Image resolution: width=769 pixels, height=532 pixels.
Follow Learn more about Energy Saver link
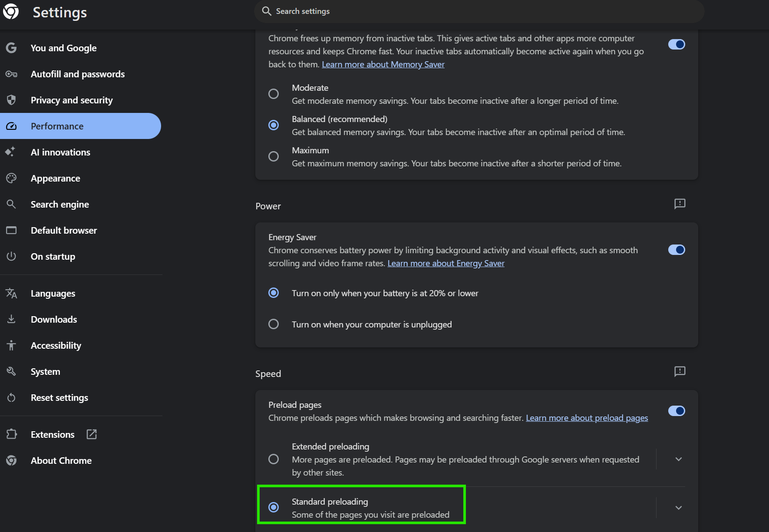[x=446, y=263]
